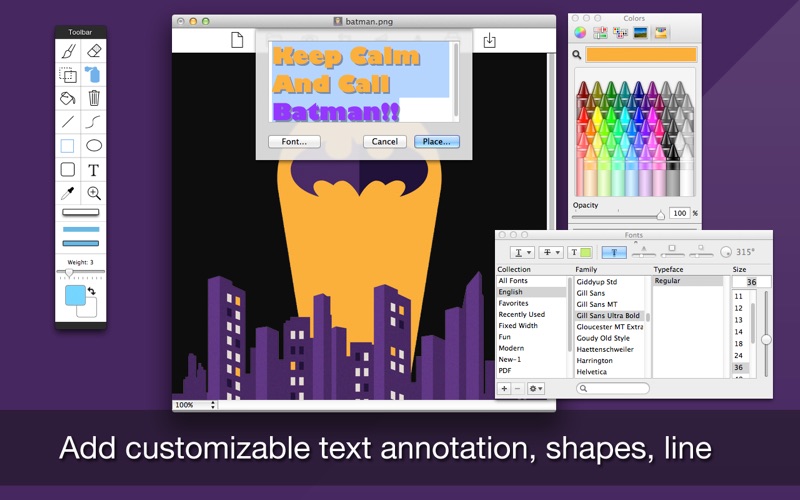800x500 pixels.
Task: Select the straight line tool
Action: point(68,121)
